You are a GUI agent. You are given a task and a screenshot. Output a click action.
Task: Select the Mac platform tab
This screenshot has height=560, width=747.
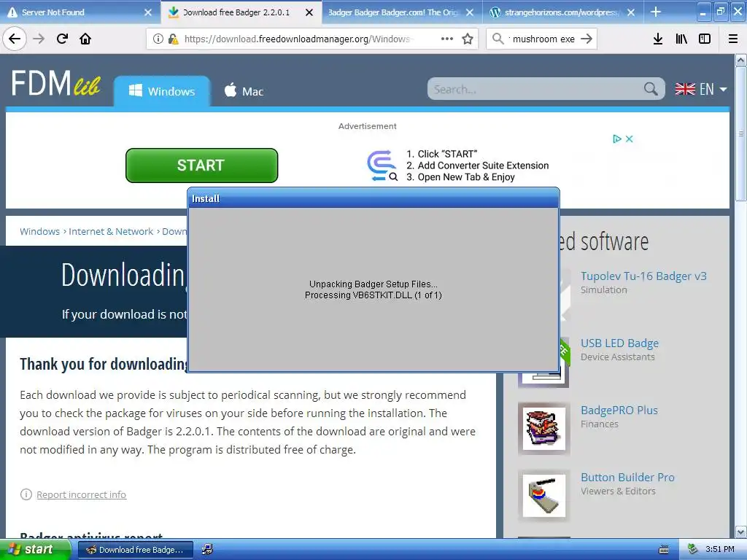(x=244, y=91)
